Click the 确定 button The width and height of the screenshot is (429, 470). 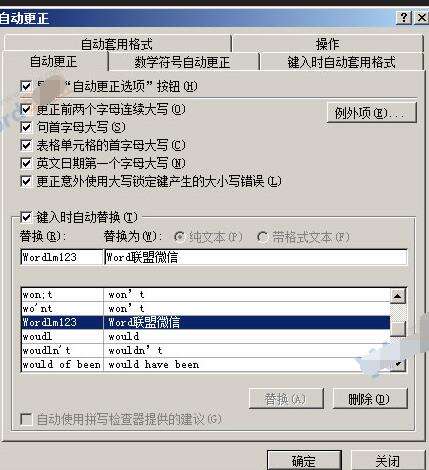click(304, 460)
